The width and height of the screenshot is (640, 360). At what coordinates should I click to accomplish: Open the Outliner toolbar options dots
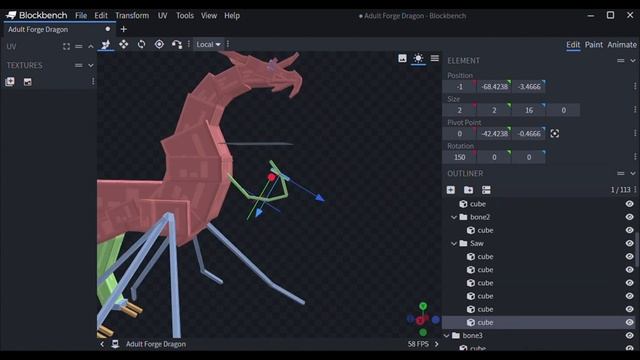[x=635, y=189]
